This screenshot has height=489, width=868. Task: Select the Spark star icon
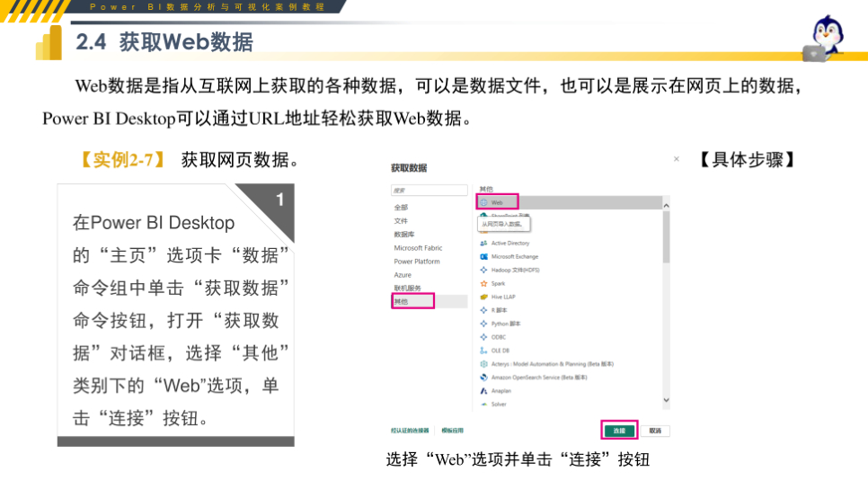(x=483, y=283)
